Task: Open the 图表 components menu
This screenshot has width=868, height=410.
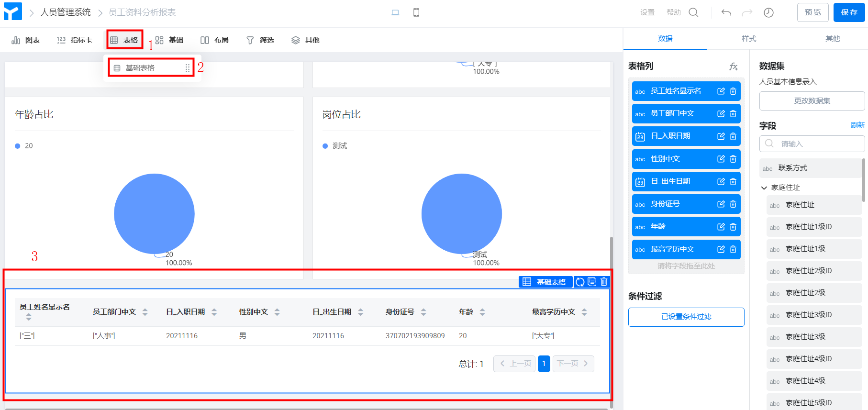Action: pyautogui.click(x=26, y=40)
